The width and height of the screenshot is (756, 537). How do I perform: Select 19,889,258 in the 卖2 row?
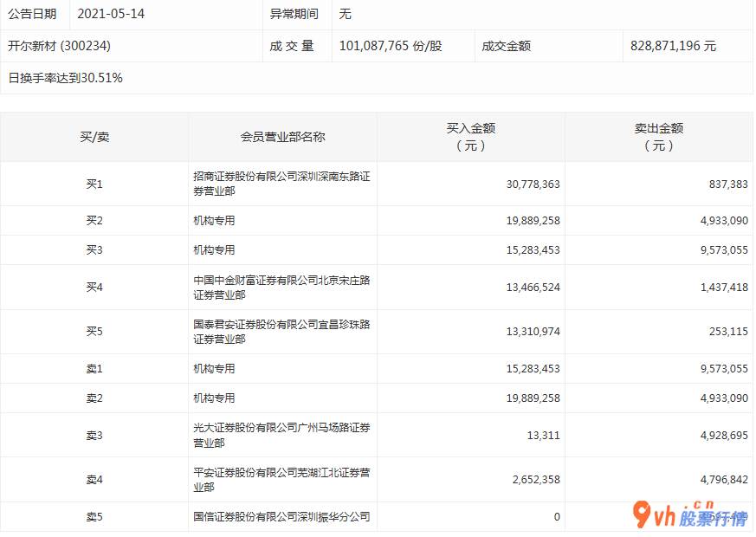click(533, 398)
